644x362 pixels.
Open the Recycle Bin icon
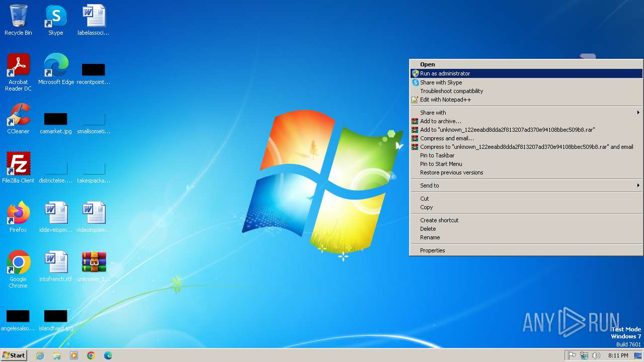18,20
